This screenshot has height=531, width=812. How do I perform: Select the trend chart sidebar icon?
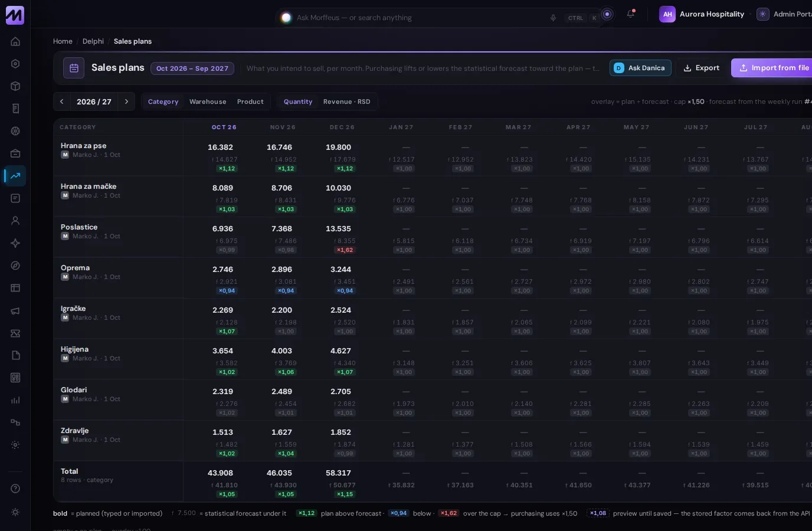(x=15, y=176)
